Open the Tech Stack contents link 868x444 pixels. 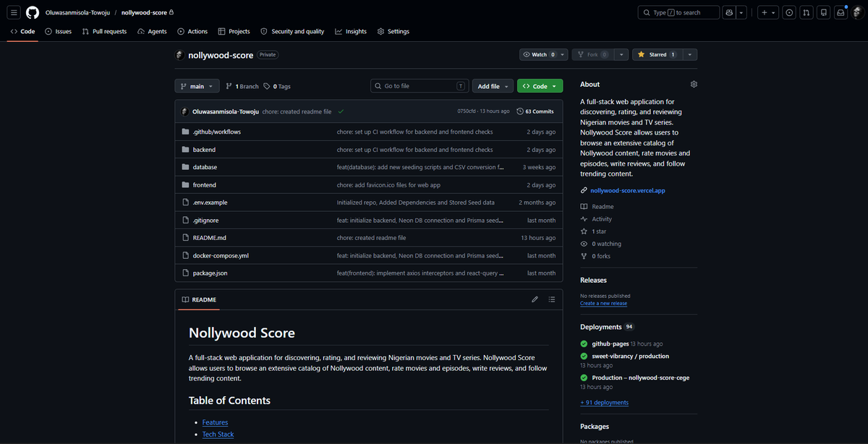218,434
